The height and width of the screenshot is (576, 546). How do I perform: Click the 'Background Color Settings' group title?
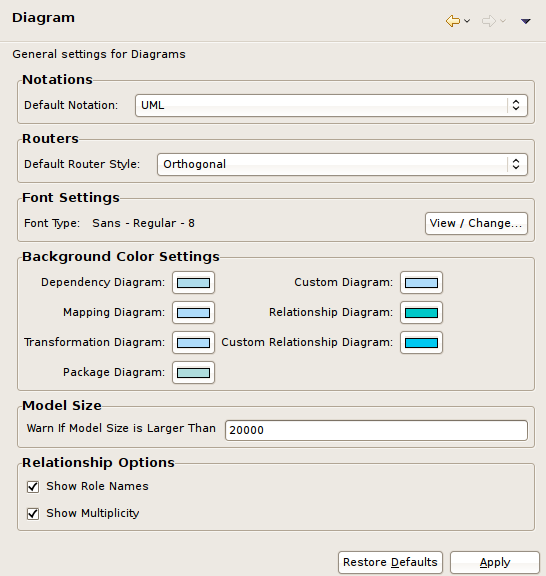click(121, 256)
